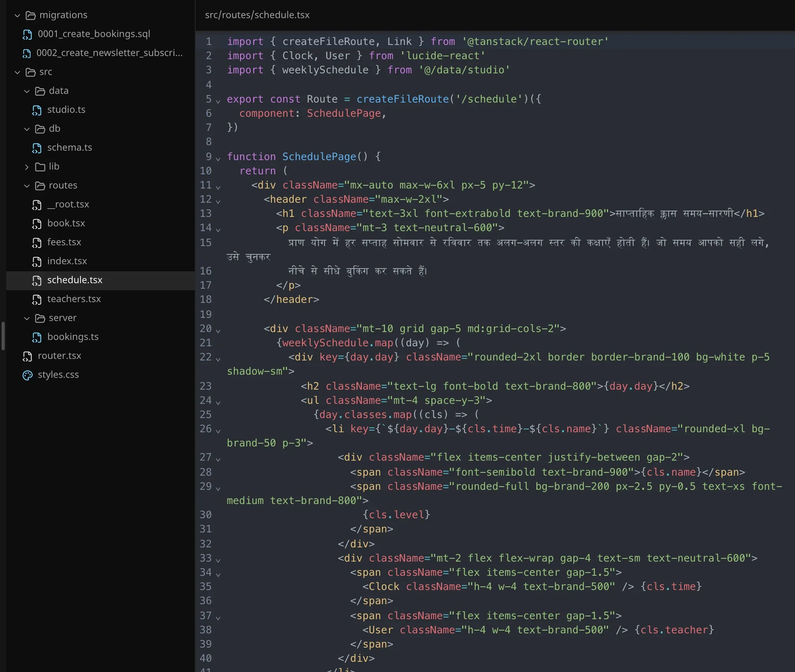
Task: Click the bookings.ts file icon
Action: [x=37, y=337]
